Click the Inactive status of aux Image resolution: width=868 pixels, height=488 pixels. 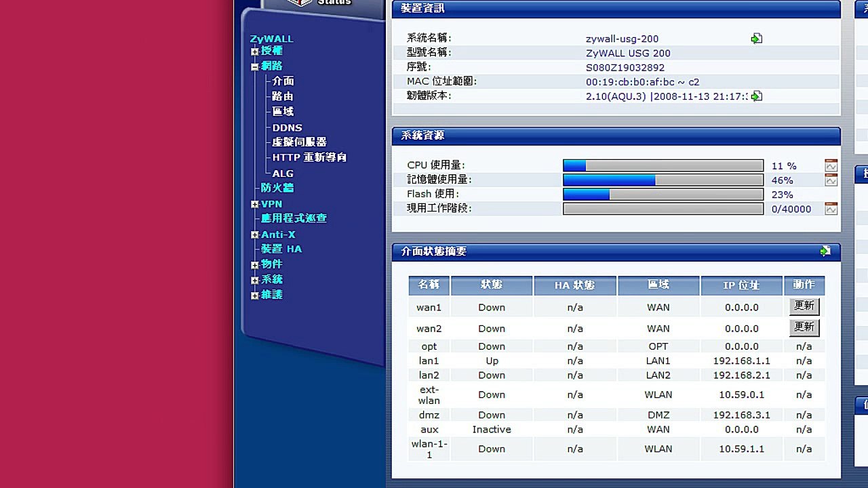492,429
